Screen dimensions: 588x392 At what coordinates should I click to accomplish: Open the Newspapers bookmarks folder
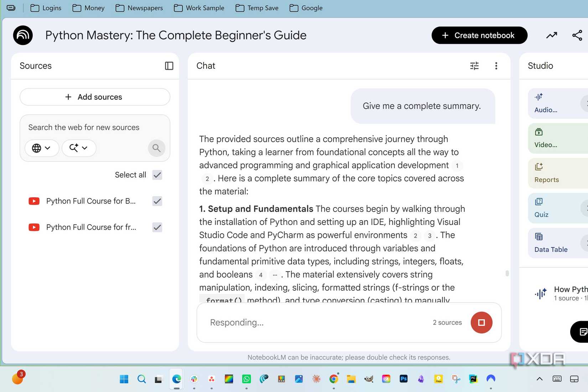point(139,8)
